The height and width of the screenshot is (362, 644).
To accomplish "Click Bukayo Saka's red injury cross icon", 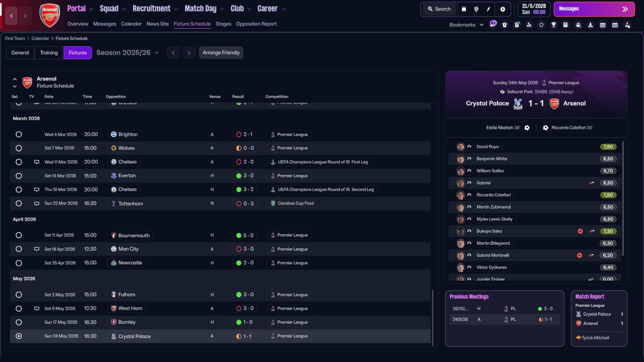I will pyautogui.click(x=580, y=231).
